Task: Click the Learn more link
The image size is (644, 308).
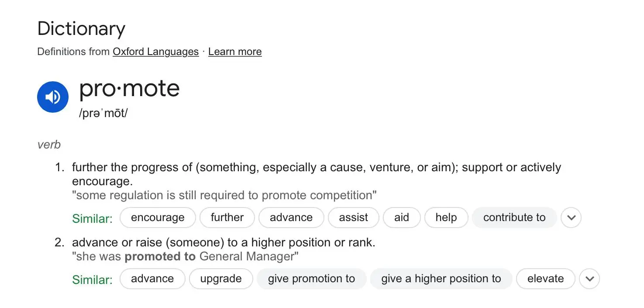Action: (x=235, y=52)
